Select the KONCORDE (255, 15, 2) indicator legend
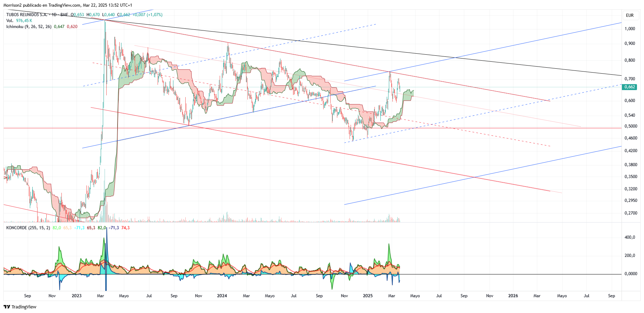The height and width of the screenshot is (313, 644). click(28, 228)
